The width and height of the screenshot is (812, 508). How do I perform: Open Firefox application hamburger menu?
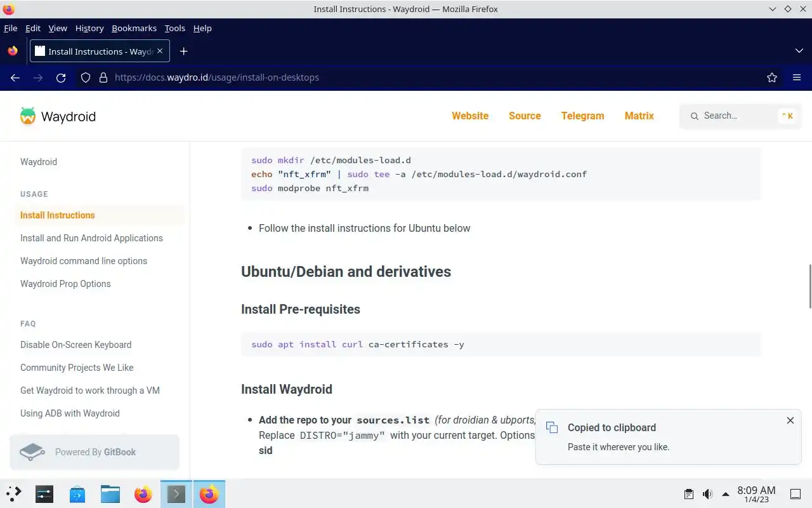[797, 77]
